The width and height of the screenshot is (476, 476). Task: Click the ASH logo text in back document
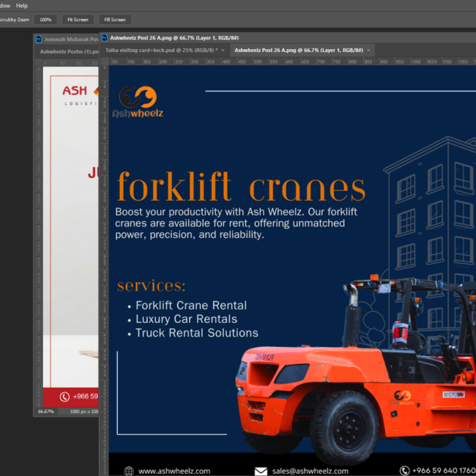tap(75, 91)
